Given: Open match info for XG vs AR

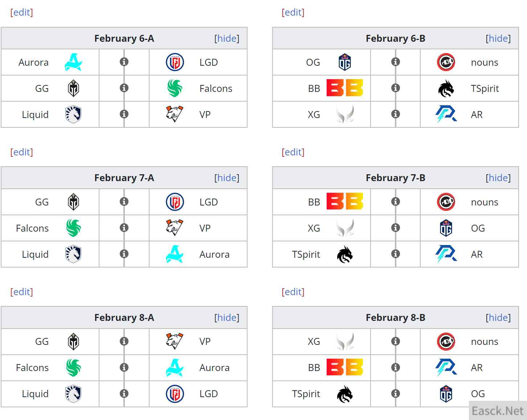Looking at the screenshot, I should coord(396,114).
